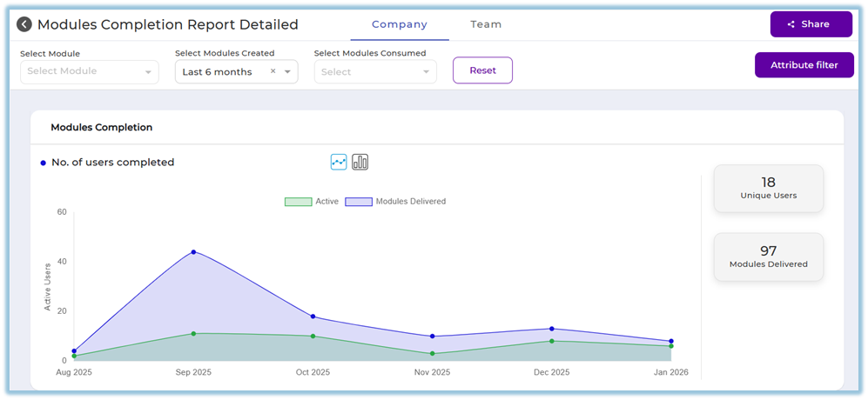This screenshot has height=400, width=868.
Task: Click the Modules Delivered stat card
Action: 768,257
